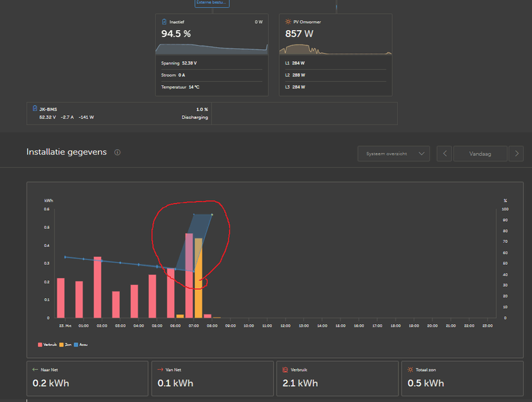
Task: Click the Van Net arrow icon
Action: [160, 370]
